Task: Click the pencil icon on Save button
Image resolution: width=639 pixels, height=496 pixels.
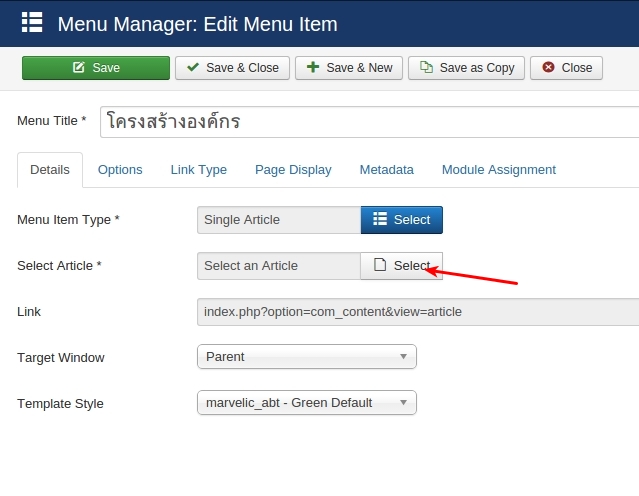Action: tap(79, 67)
